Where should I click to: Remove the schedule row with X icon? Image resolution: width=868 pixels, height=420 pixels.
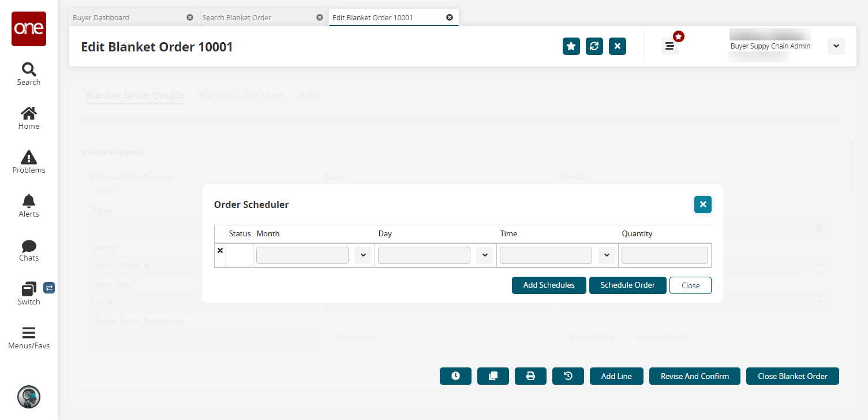(220, 251)
